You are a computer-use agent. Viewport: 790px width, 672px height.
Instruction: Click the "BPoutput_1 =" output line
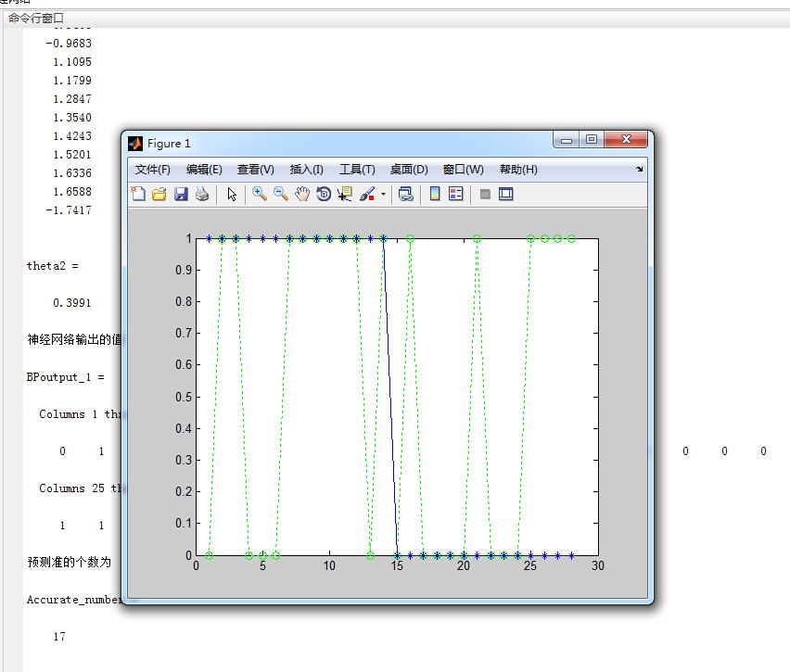66,377
